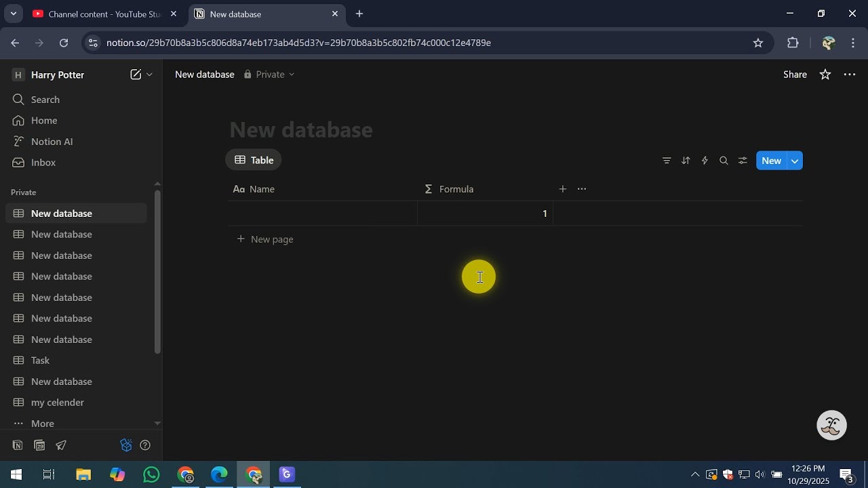Screen dimensions: 868x488
Task: Open Notion Calendar icon in sidebar footer
Action: pyautogui.click(x=39, y=445)
